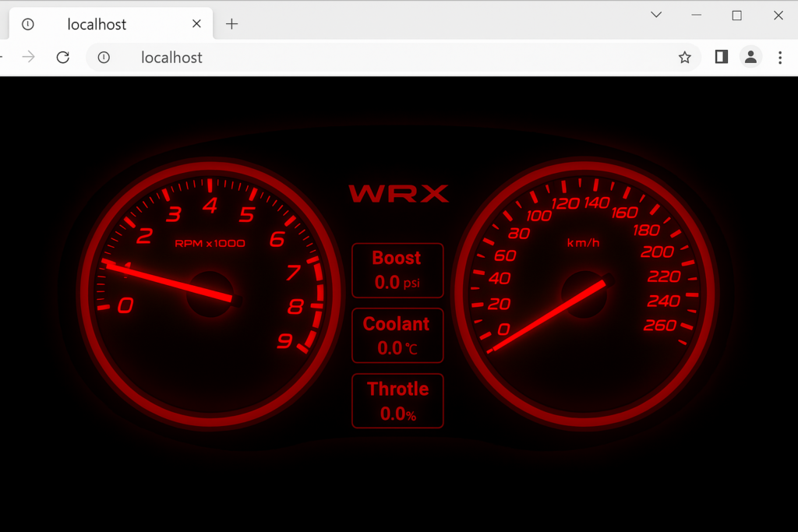Select the localhost browser tab
This screenshot has width=798, height=532.
[97, 24]
